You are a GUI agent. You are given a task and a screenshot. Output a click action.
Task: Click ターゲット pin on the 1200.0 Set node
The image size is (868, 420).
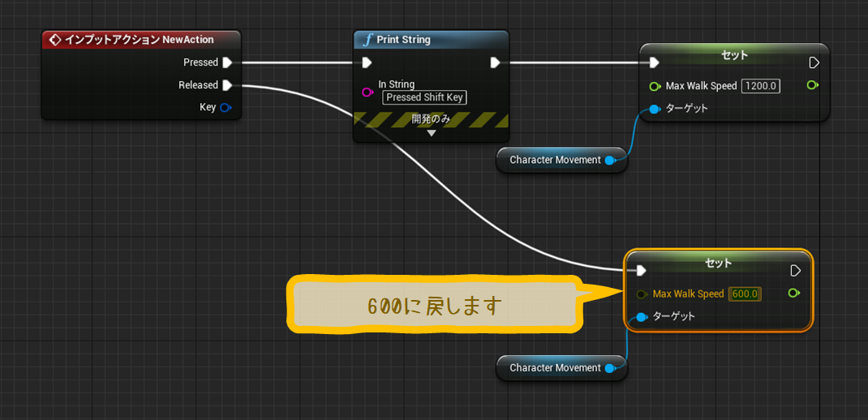[x=654, y=109]
